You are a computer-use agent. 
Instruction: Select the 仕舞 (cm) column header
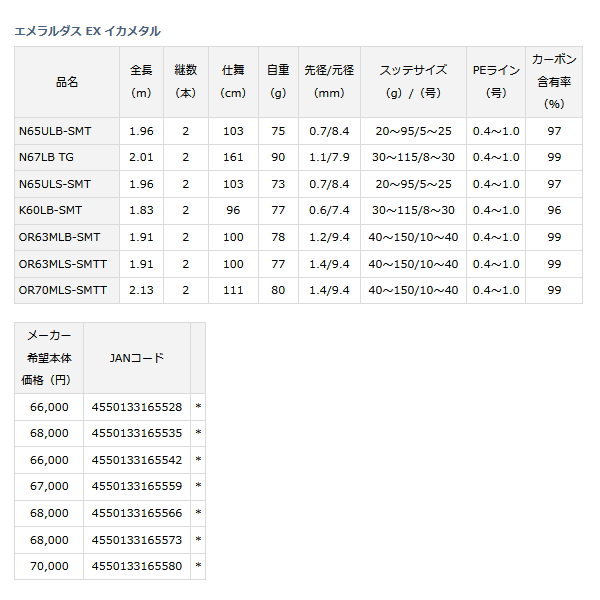[233, 82]
